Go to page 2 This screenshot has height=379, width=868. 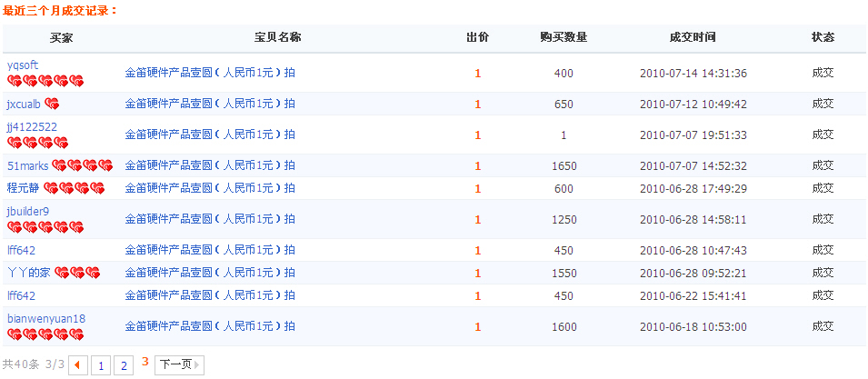[124, 365]
